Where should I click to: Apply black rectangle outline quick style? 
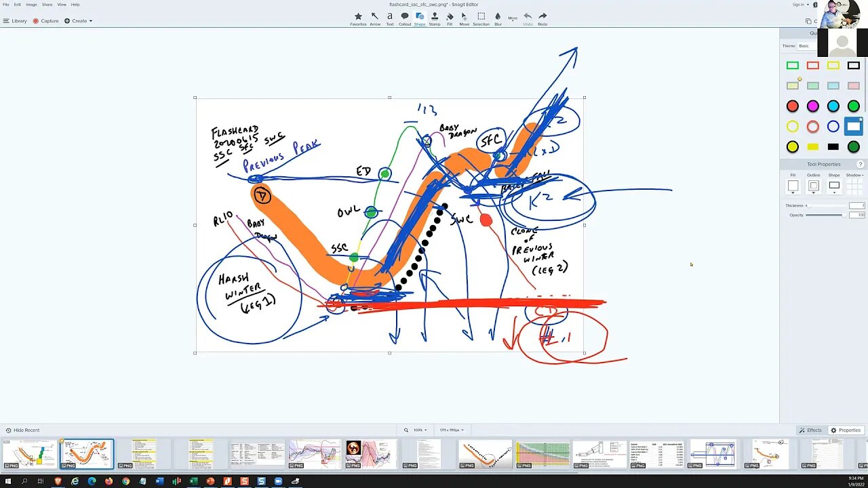[x=854, y=66]
